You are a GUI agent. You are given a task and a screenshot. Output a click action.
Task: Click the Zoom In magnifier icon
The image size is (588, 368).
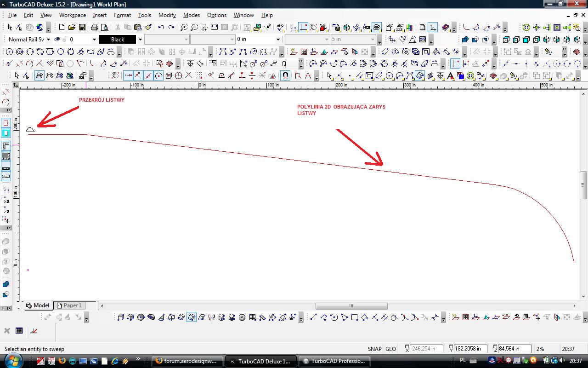184,28
